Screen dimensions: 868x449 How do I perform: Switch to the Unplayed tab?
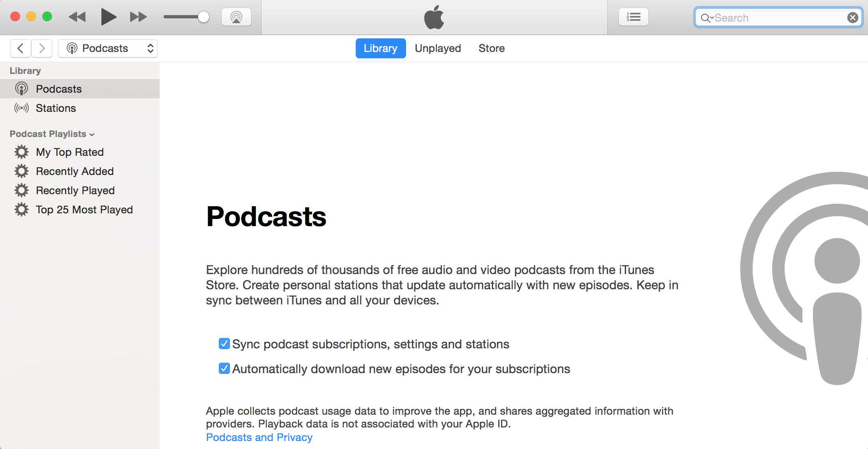438,48
